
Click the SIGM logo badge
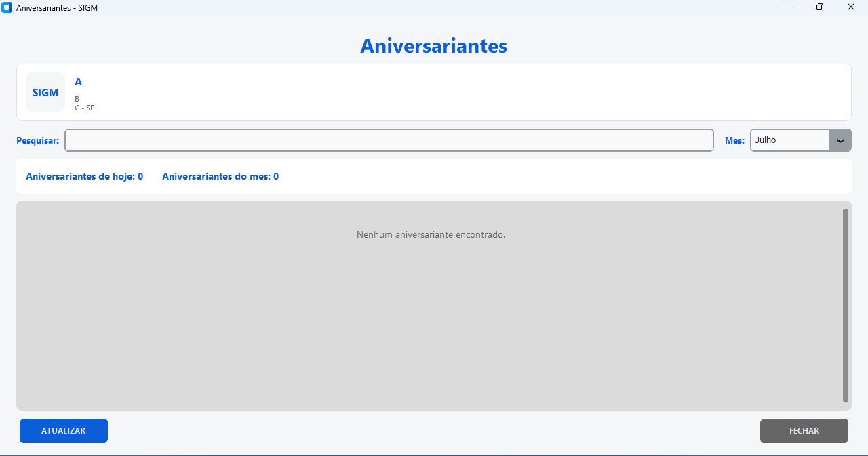pos(45,92)
